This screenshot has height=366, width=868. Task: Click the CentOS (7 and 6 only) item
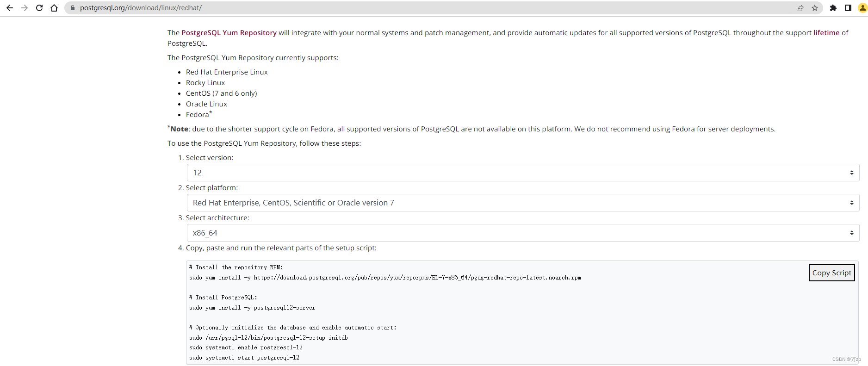coord(222,93)
